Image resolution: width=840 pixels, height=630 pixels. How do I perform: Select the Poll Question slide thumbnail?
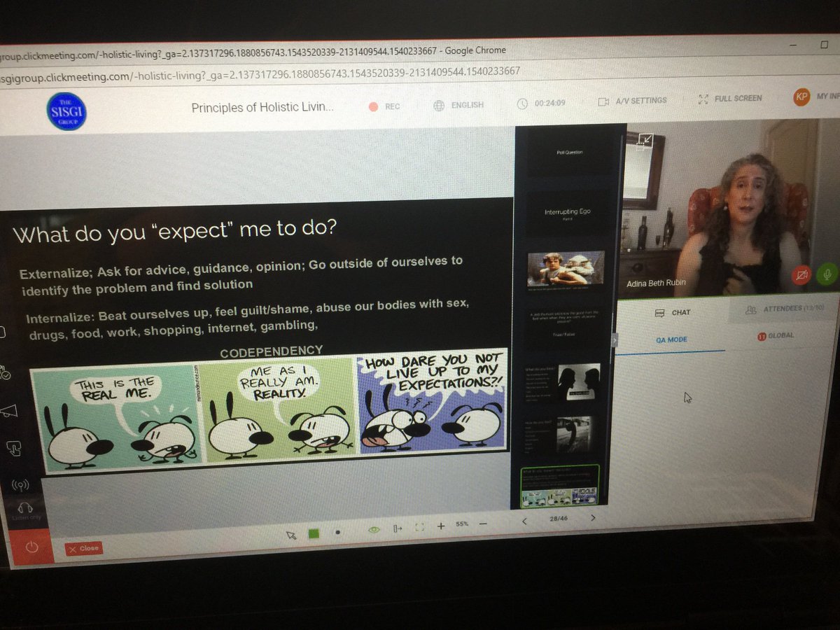click(x=569, y=152)
